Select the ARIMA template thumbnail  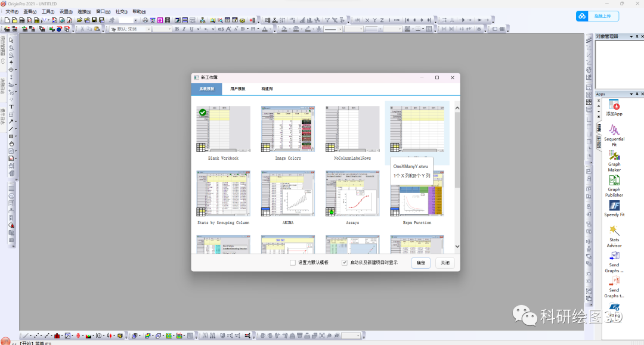coord(288,193)
